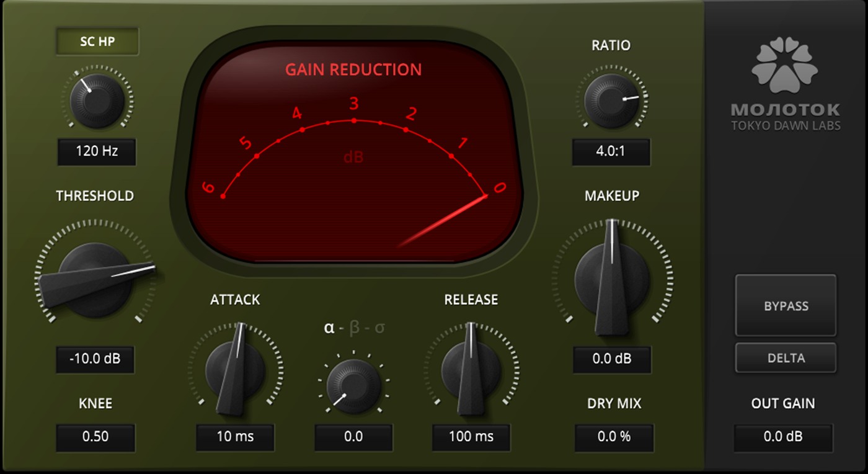868x474 pixels.
Task: Click the KNEE 0.50 value field
Action: pos(95,437)
